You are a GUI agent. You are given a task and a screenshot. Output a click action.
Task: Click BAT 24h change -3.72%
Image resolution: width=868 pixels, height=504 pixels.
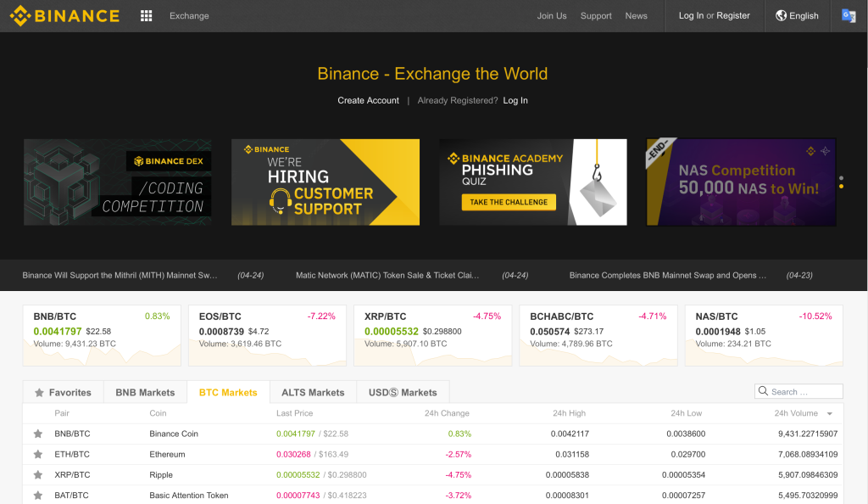coord(459,496)
